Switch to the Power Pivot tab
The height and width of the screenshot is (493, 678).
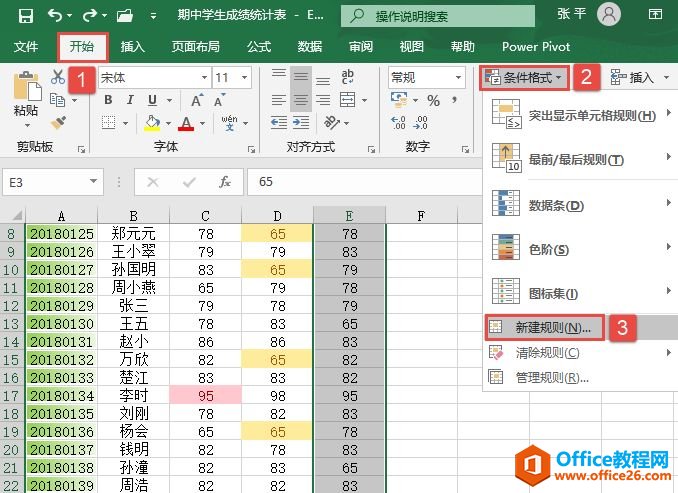click(536, 46)
